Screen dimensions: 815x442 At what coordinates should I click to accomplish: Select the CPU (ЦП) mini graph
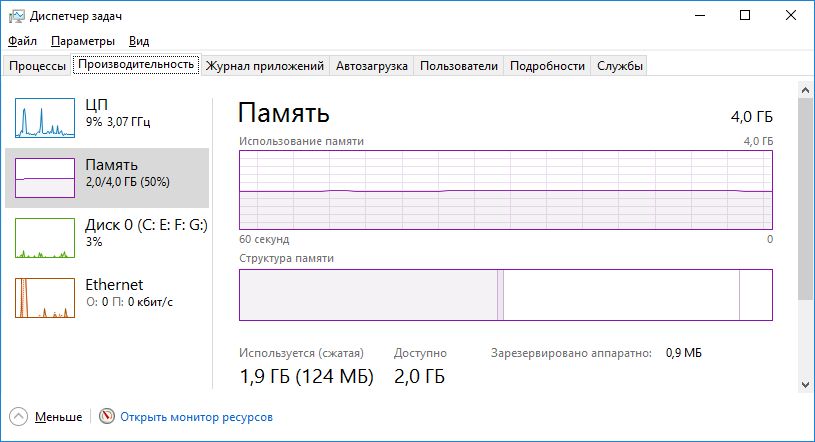(45, 117)
